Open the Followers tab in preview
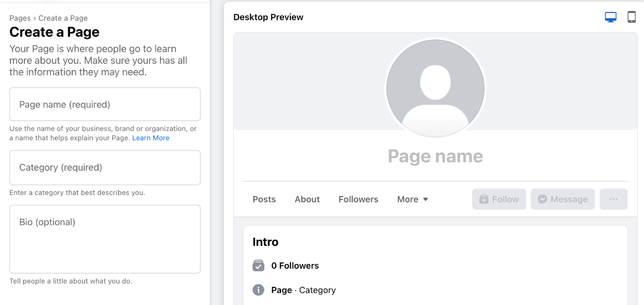This screenshot has width=644, height=305. click(x=358, y=199)
